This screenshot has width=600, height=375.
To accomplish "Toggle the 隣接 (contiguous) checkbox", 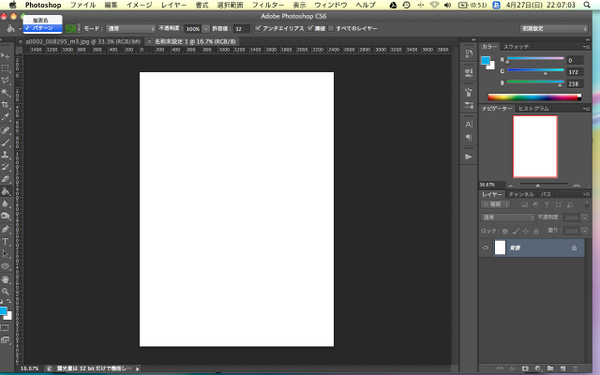I will 310,28.
